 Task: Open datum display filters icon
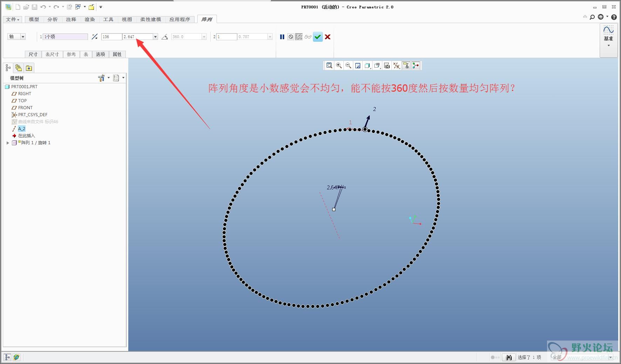point(396,65)
